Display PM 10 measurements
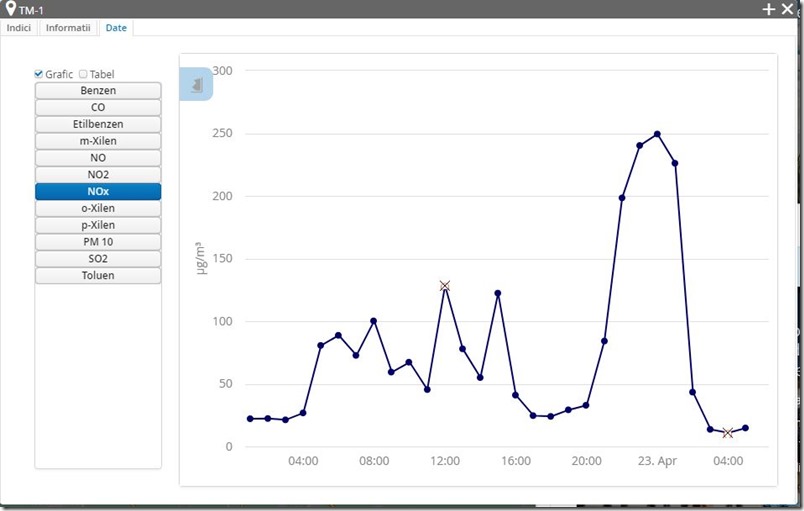804x511 pixels. click(x=98, y=242)
